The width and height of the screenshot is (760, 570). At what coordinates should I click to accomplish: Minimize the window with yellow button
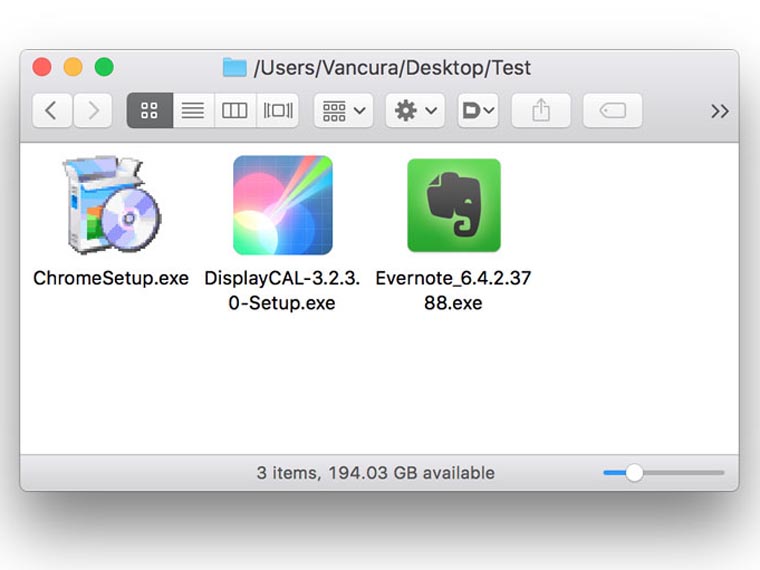click(73, 67)
